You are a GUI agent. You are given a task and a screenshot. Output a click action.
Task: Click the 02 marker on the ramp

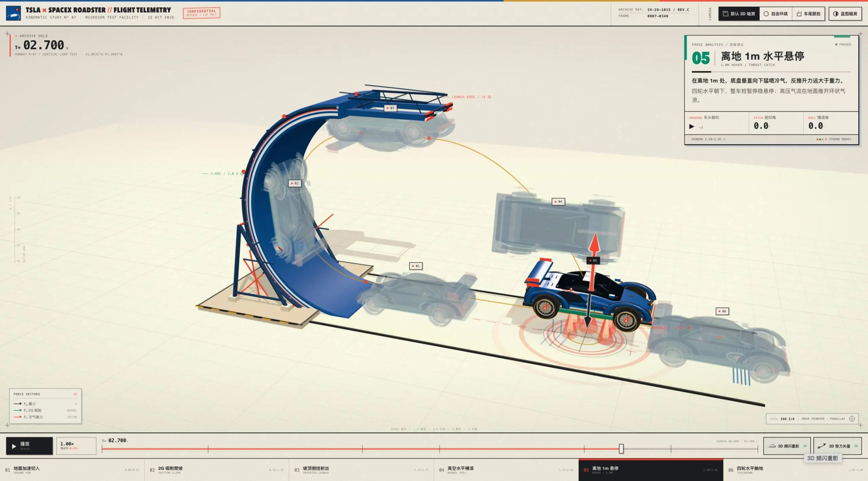click(x=295, y=183)
